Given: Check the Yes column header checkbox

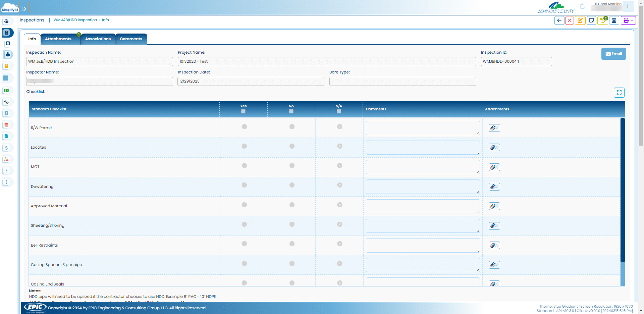Looking at the screenshot, I should point(244,111).
